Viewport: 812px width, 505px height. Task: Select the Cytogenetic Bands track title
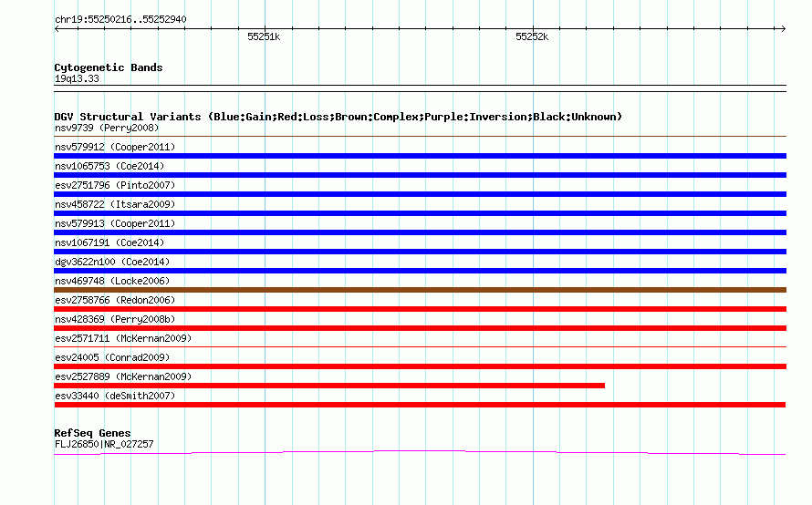(x=109, y=67)
